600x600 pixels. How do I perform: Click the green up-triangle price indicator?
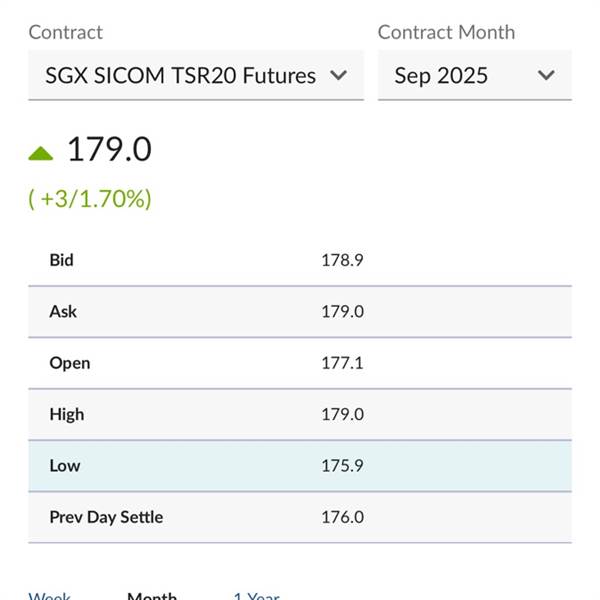(41, 153)
